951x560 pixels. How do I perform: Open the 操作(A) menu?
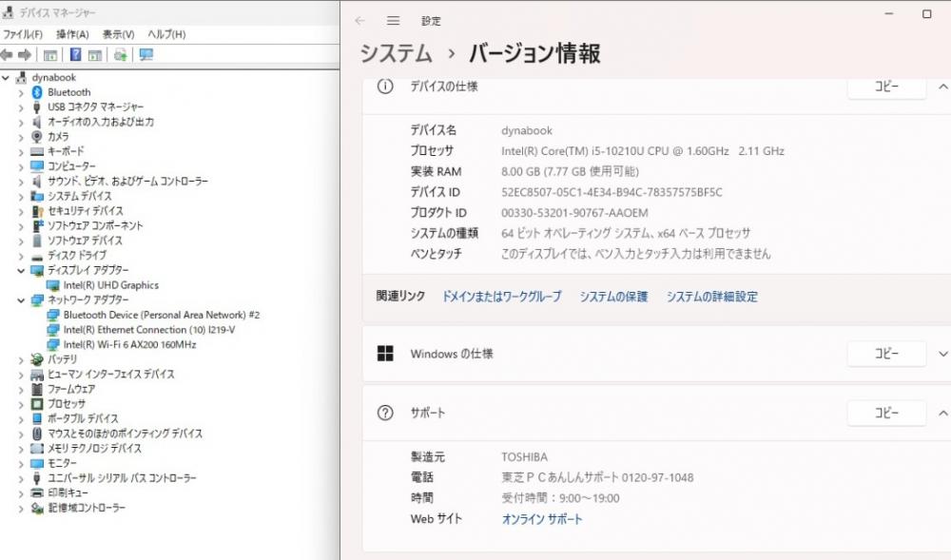click(x=73, y=34)
